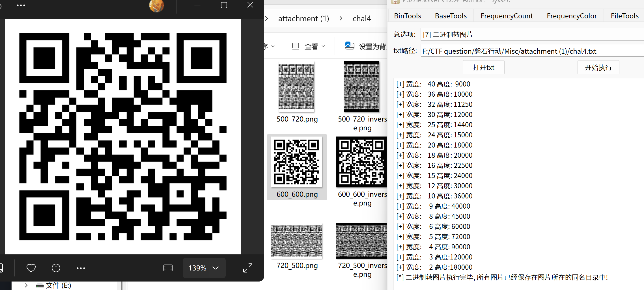Click the displayed QR code image
Screen dimensions: 644x290
(123, 137)
